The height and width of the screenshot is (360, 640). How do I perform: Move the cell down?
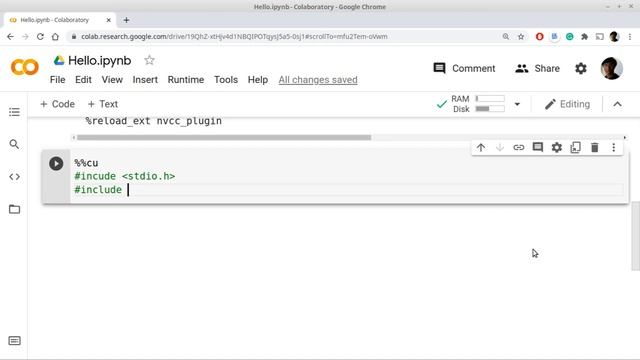[x=500, y=148]
